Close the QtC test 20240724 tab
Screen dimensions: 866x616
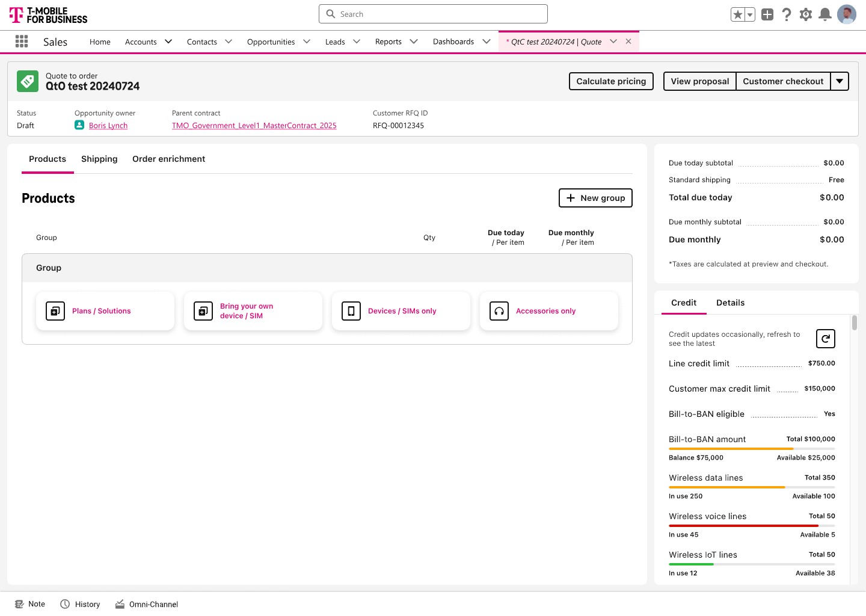point(628,42)
